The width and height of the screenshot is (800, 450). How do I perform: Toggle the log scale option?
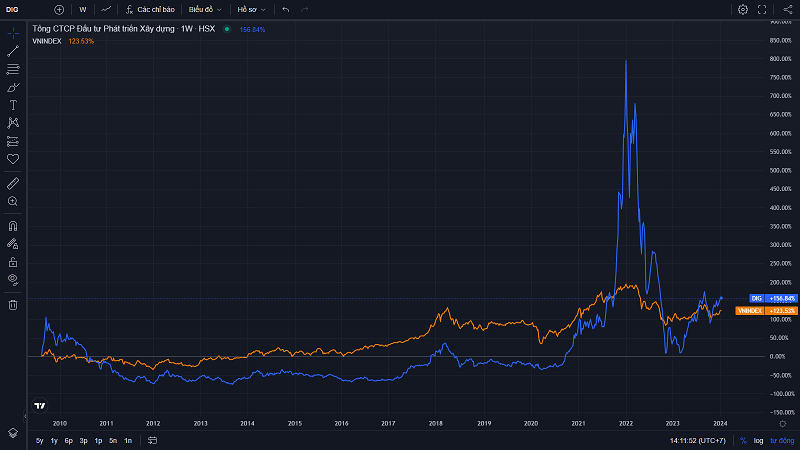click(758, 440)
